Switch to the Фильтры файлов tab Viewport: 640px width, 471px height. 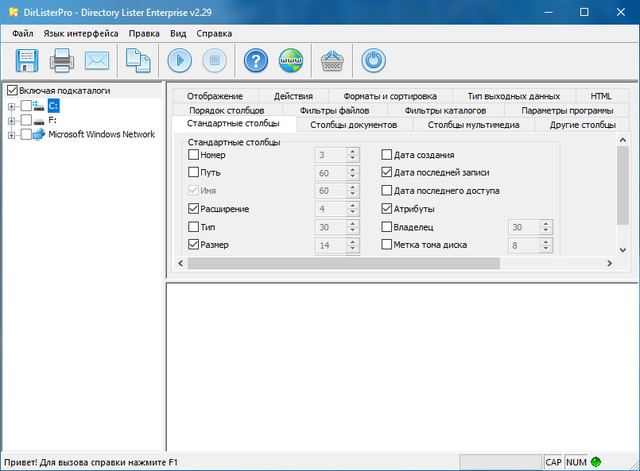(x=334, y=110)
